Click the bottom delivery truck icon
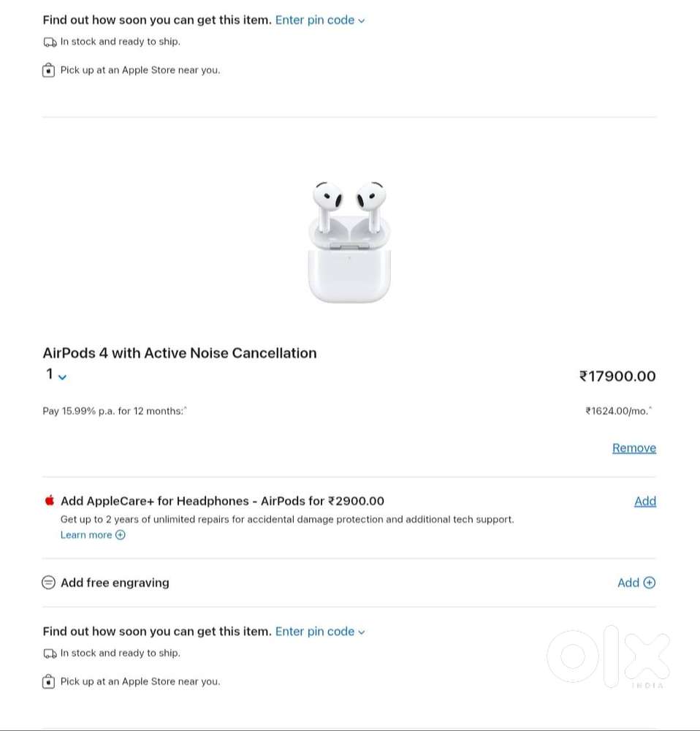Screen dimensions: 700x731 [x=50, y=654]
